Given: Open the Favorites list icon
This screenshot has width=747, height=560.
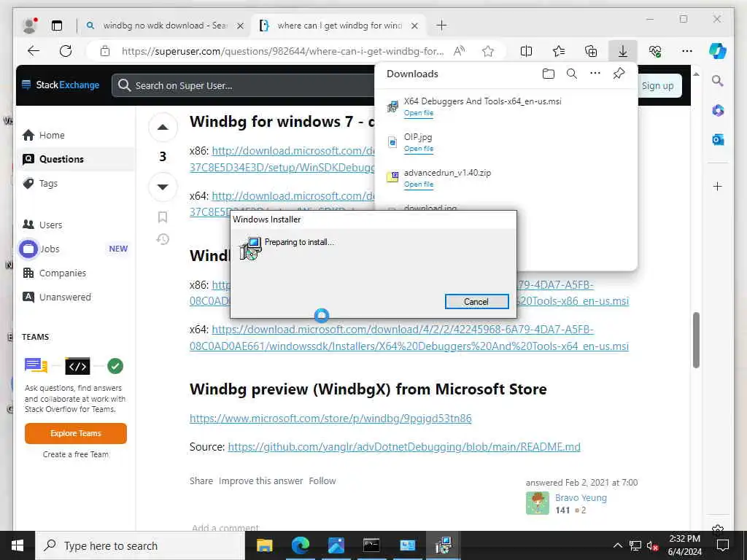Looking at the screenshot, I should [x=559, y=51].
